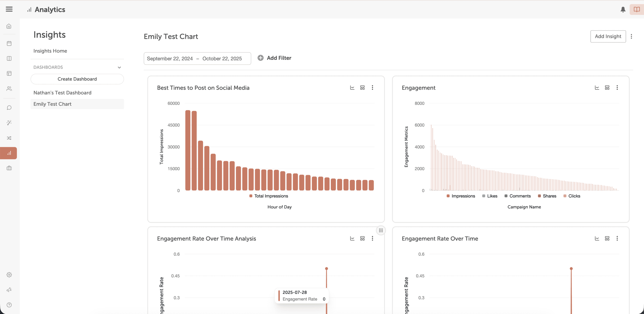644x314 pixels.
Task: Open the hamburger menu
Action: pos(9,9)
